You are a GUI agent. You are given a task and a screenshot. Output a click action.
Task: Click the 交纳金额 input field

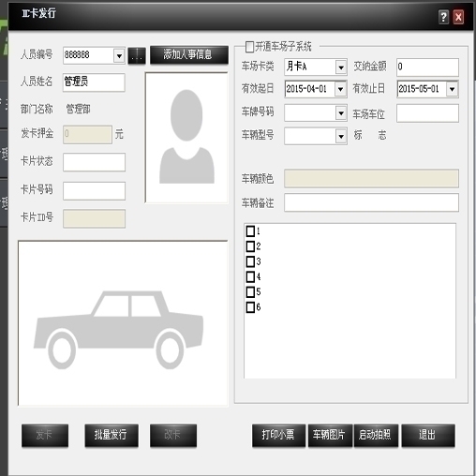coord(427,67)
